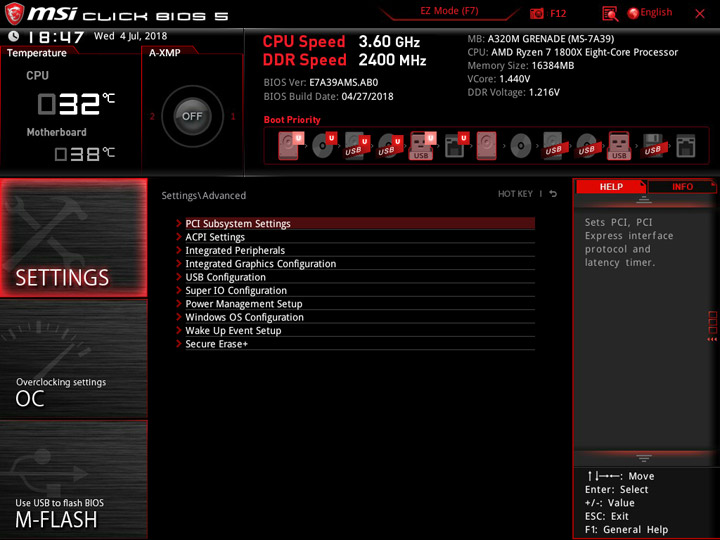Viewport: 720px width, 540px height.
Task: Open the SETTINGS section tile
Action: point(73,237)
